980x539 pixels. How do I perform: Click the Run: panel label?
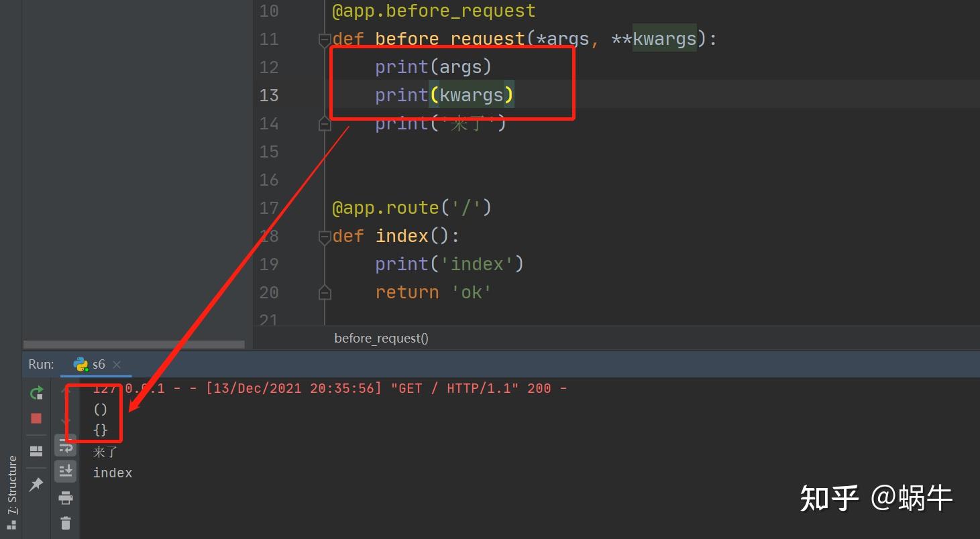point(42,365)
